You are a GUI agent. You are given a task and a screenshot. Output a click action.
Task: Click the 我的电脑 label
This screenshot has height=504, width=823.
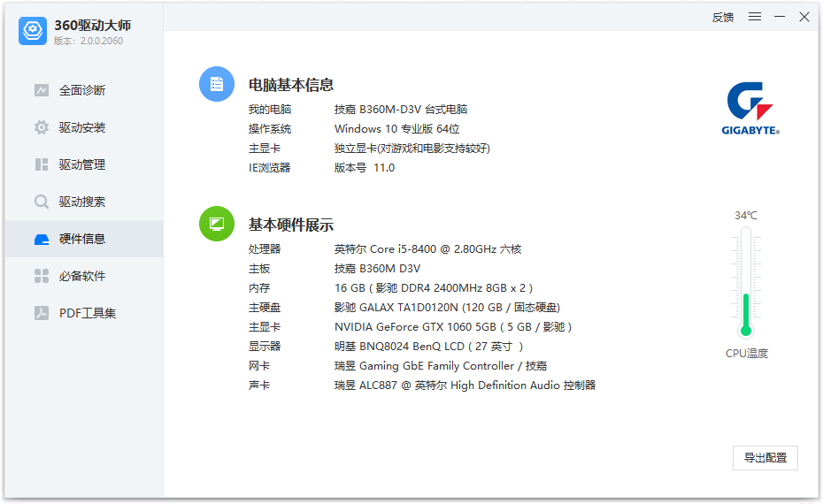270,109
